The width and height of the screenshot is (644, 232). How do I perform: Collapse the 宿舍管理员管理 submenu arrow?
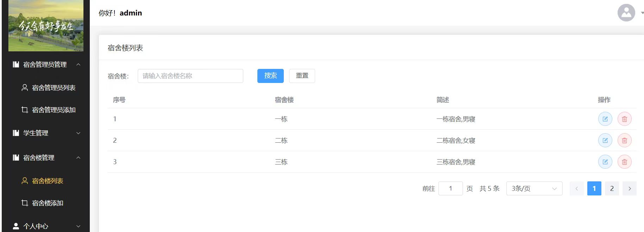pyautogui.click(x=79, y=64)
